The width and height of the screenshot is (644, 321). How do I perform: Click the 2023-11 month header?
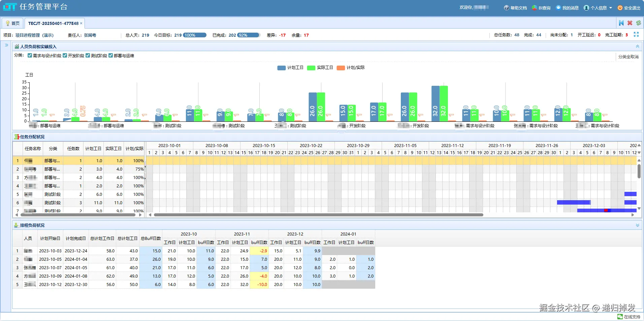click(x=242, y=234)
